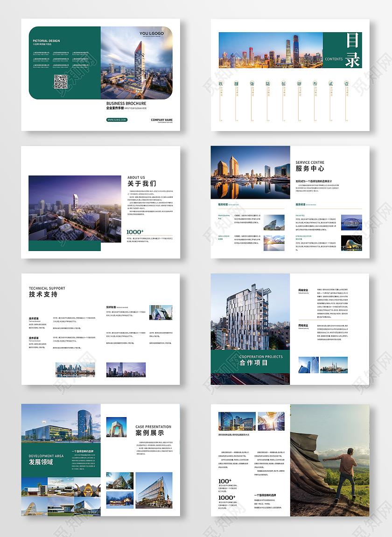Viewport: 392px width, 537px height.
Task: Click the TECHNICAL SUPPORT 技术支持 heading
Action: (x=47, y=292)
